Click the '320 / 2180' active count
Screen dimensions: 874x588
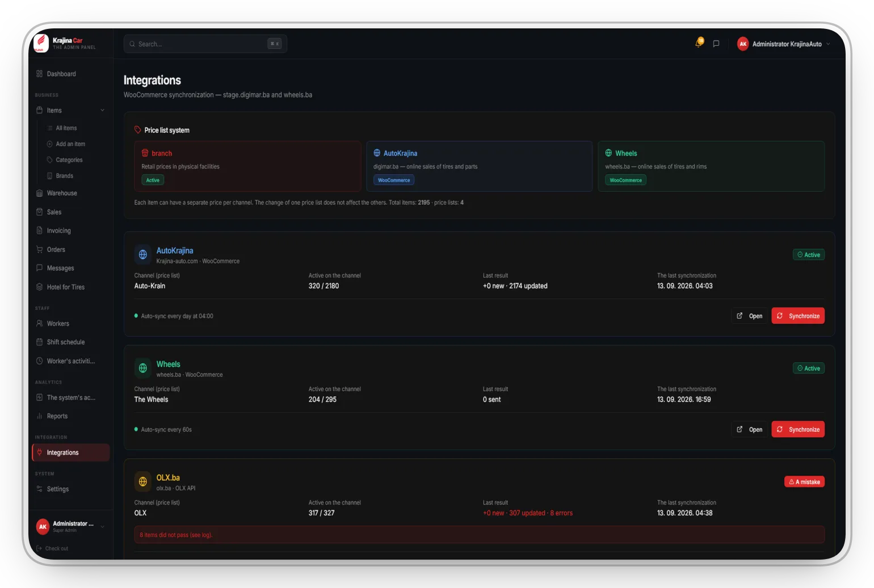tap(323, 286)
